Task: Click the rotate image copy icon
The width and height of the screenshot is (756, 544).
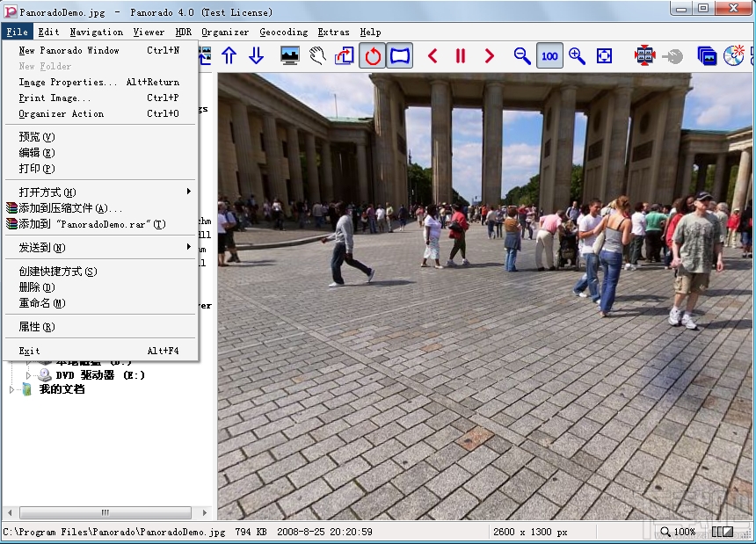Action: pos(345,56)
